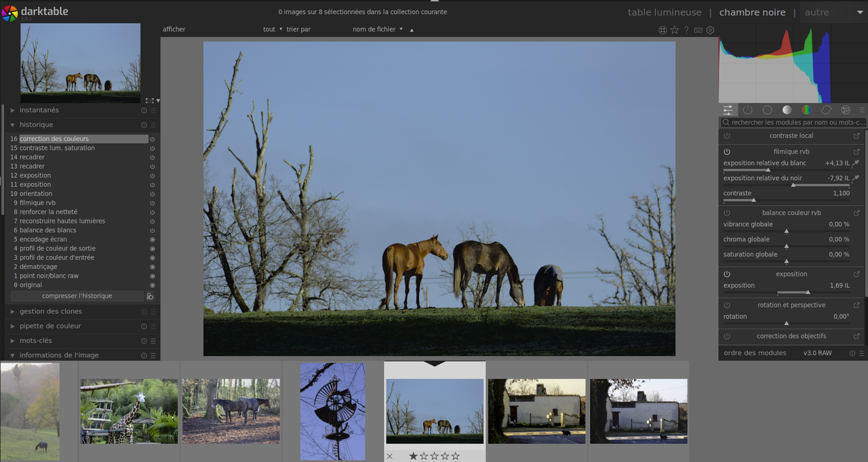Image resolution: width=868 pixels, height=462 pixels.
Task: Select the windmill silhouette thumbnail in filmstrip
Action: tap(332, 411)
